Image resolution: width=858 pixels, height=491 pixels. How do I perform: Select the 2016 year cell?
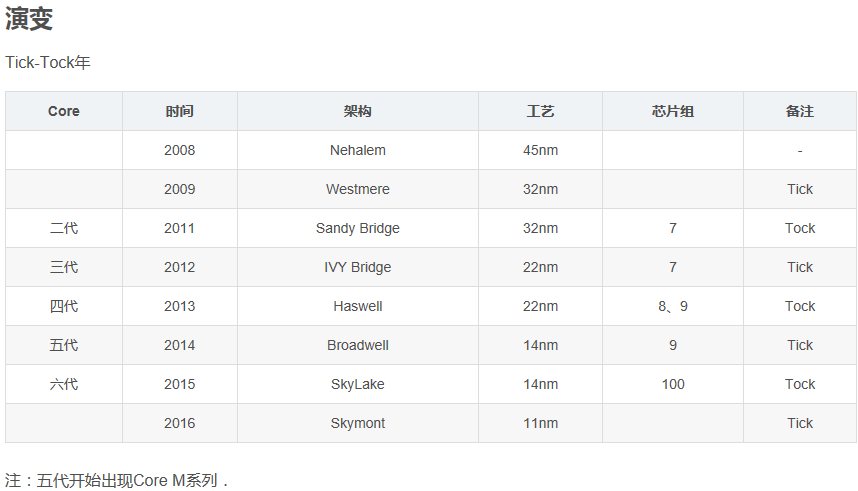(179, 423)
